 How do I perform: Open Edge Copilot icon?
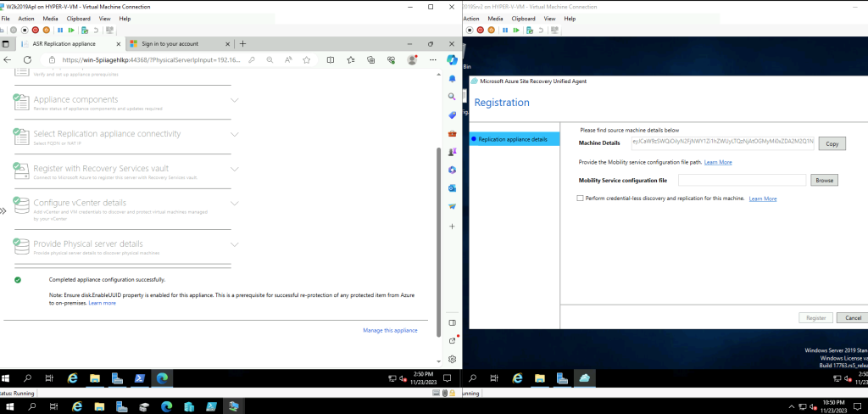coord(453,59)
